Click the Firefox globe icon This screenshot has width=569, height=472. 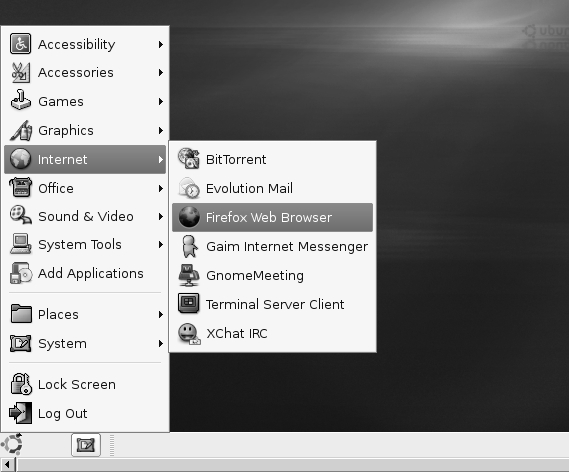[x=189, y=217]
